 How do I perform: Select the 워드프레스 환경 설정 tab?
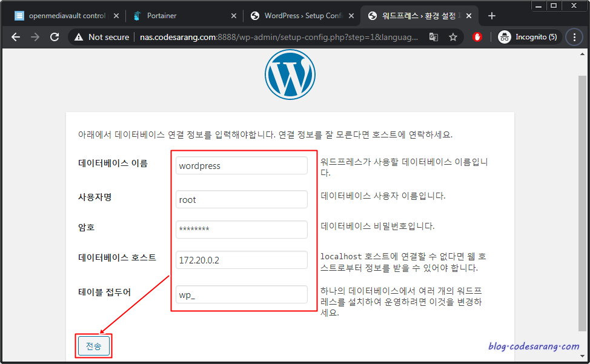(419, 16)
